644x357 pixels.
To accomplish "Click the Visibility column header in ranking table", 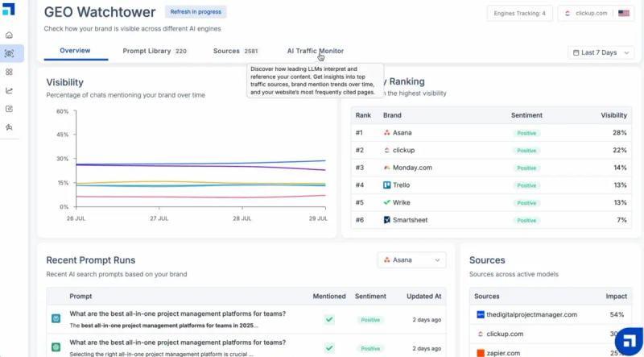I will [x=613, y=115].
